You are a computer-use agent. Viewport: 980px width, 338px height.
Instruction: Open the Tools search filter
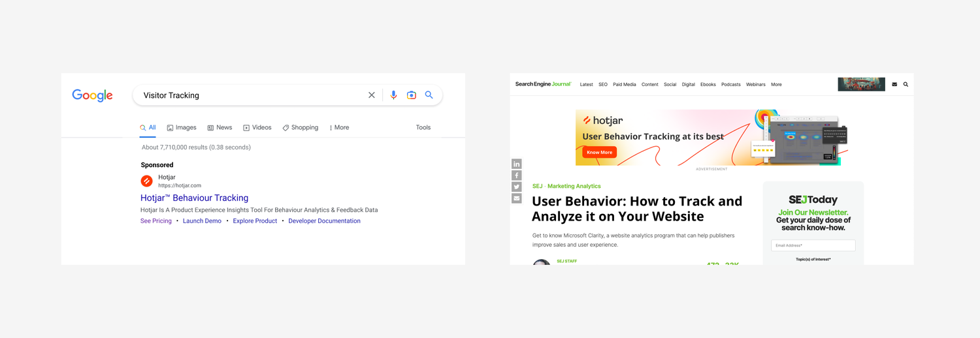click(423, 128)
